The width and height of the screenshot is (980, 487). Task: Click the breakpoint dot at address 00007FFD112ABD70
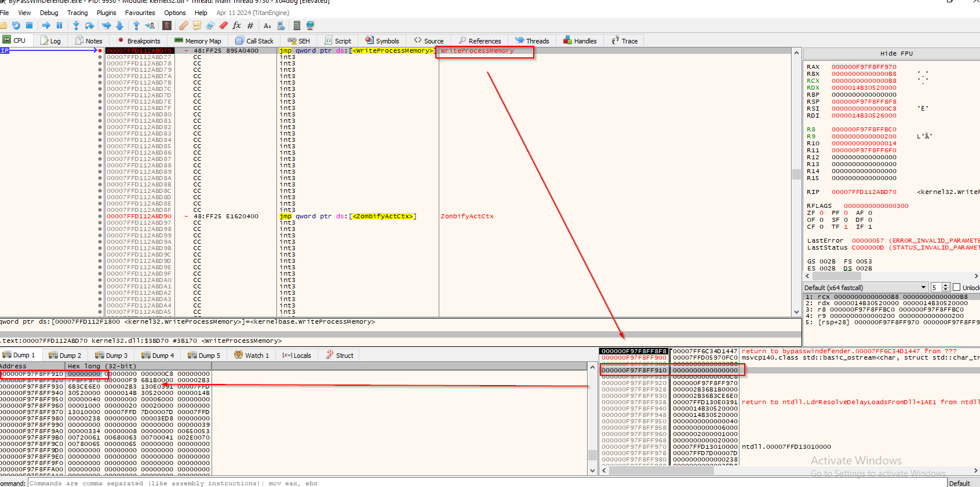point(100,51)
